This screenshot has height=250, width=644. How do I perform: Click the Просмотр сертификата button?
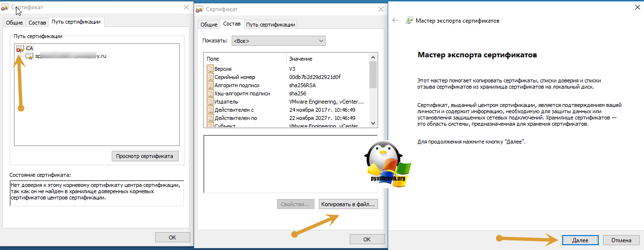point(145,156)
